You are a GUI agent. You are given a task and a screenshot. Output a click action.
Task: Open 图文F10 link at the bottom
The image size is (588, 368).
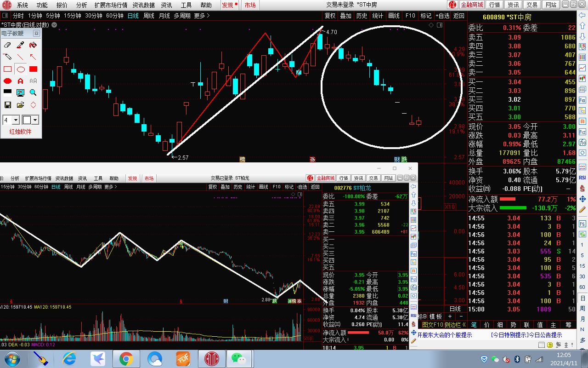[433, 325]
